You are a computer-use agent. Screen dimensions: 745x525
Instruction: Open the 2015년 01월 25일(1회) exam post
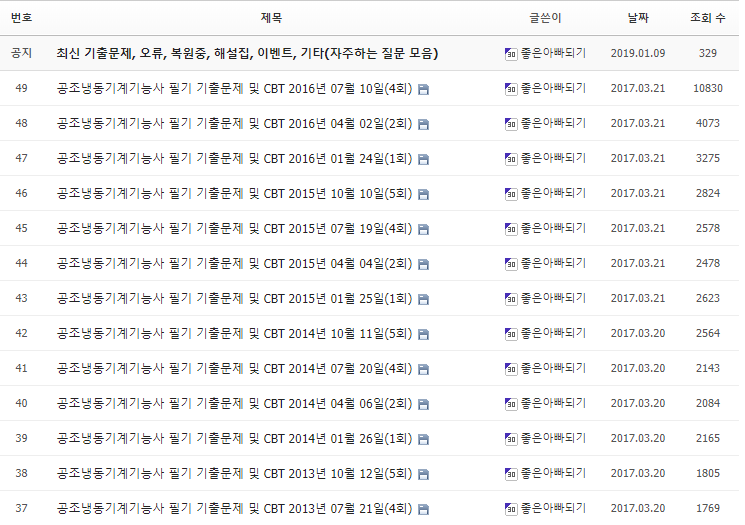(234, 298)
